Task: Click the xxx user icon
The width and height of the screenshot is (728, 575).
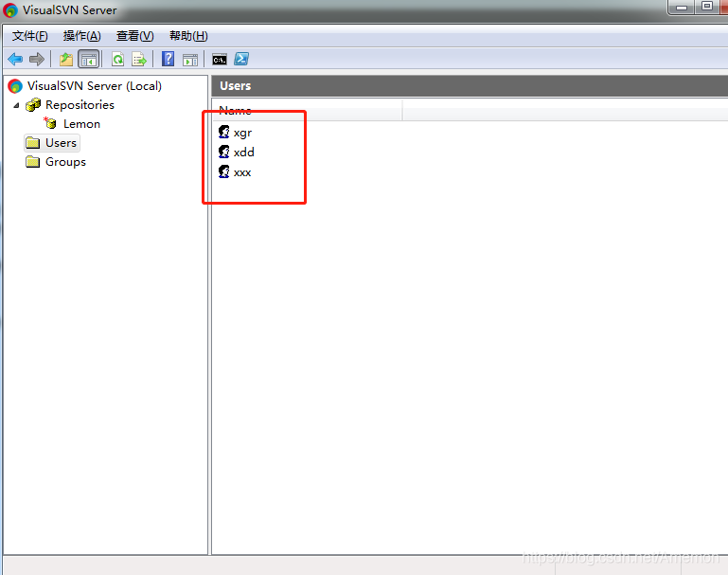Action: coord(223,171)
